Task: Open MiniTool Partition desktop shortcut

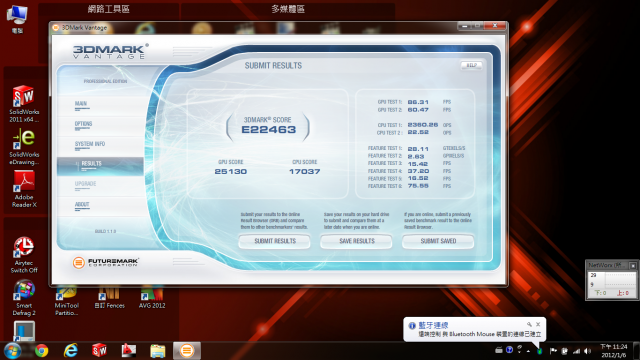Action: click(x=67, y=301)
